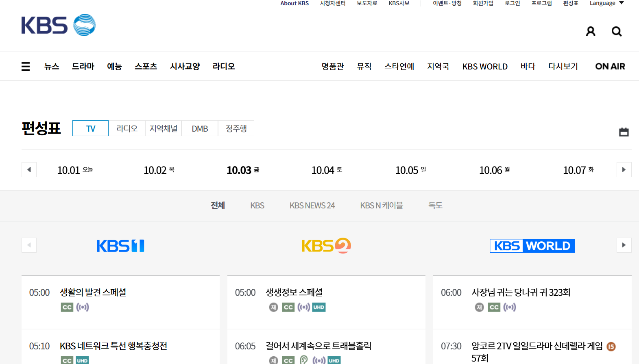The width and height of the screenshot is (639, 364).
Task: Open program 사장님 귀는 당나귀 귀 323회
Action: click(521, 292)
